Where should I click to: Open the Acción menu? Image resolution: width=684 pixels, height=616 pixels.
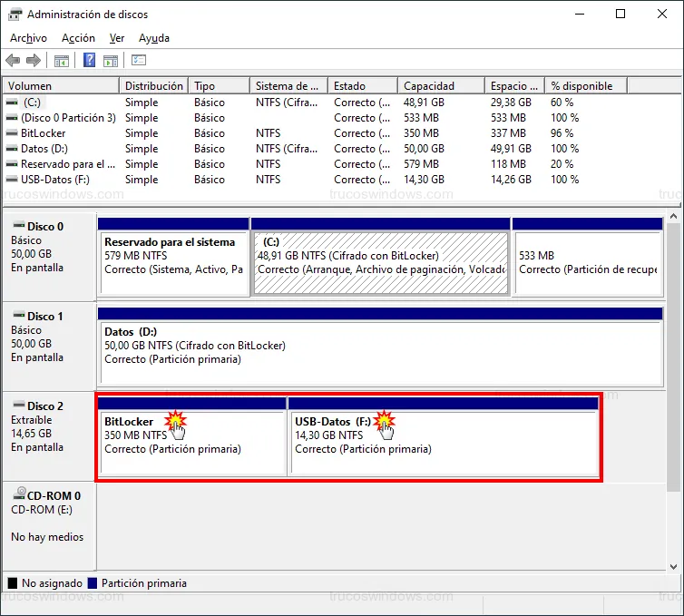(78, 38)
